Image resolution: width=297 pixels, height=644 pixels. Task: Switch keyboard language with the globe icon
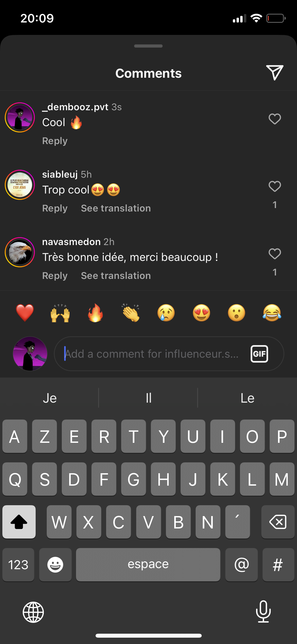tap(33, 612)
